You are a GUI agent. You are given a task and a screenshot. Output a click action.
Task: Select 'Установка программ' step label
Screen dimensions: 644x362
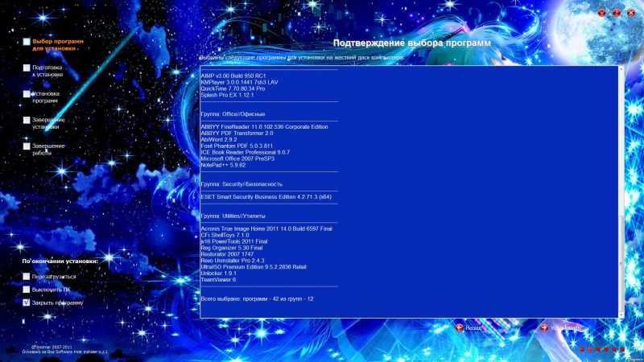[46, 97]
